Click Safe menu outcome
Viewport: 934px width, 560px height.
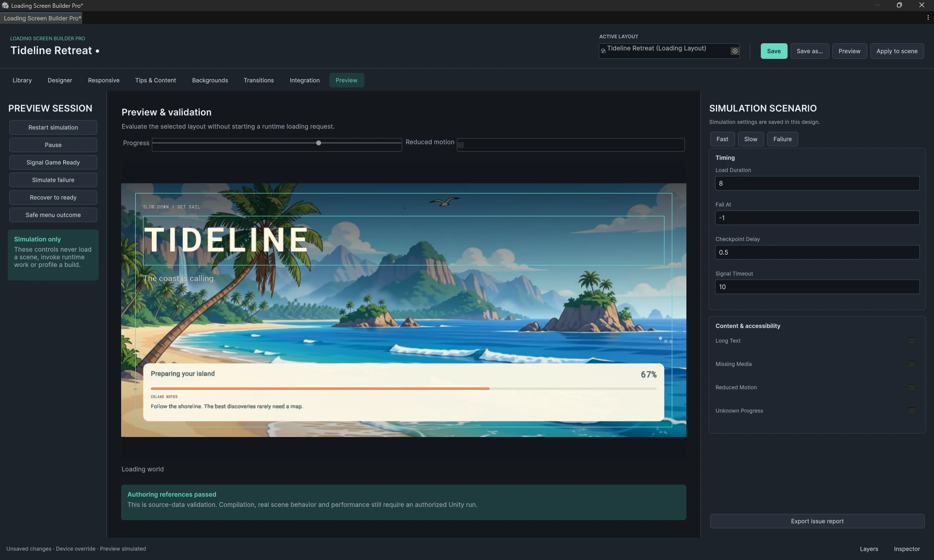(x=53, y=215)
